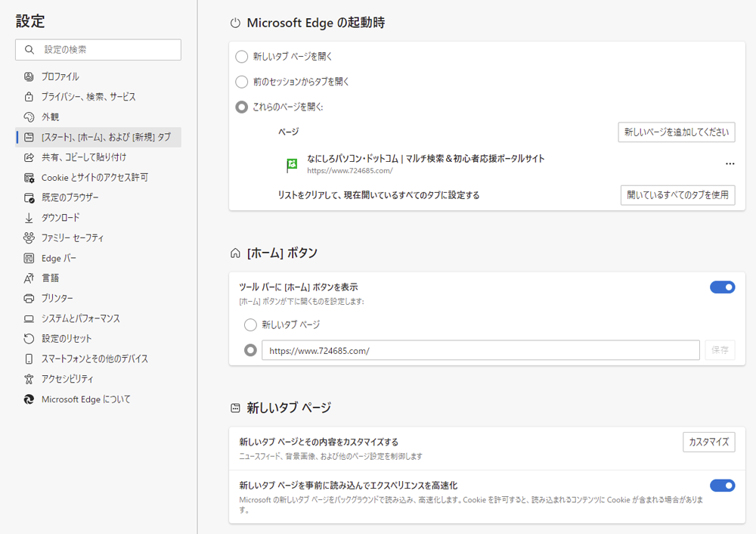This screenshot has width=756, height=534.
Task: Click the Edge bar icon
Action: 29,258
